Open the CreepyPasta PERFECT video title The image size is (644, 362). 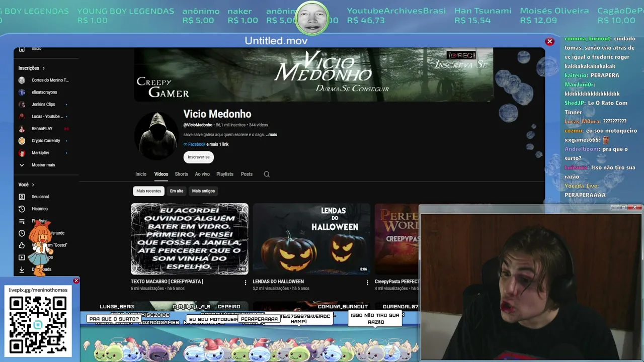pos(396,282)
